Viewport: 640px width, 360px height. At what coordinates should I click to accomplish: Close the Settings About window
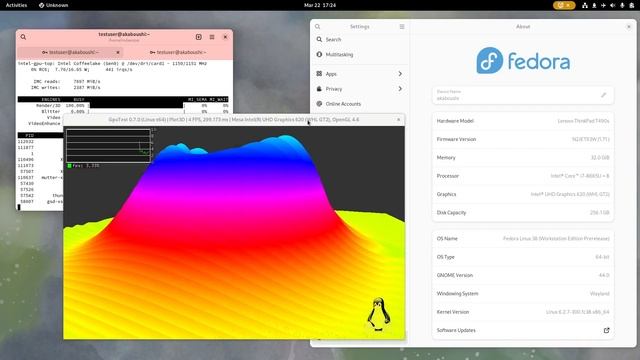click(629, 27)
